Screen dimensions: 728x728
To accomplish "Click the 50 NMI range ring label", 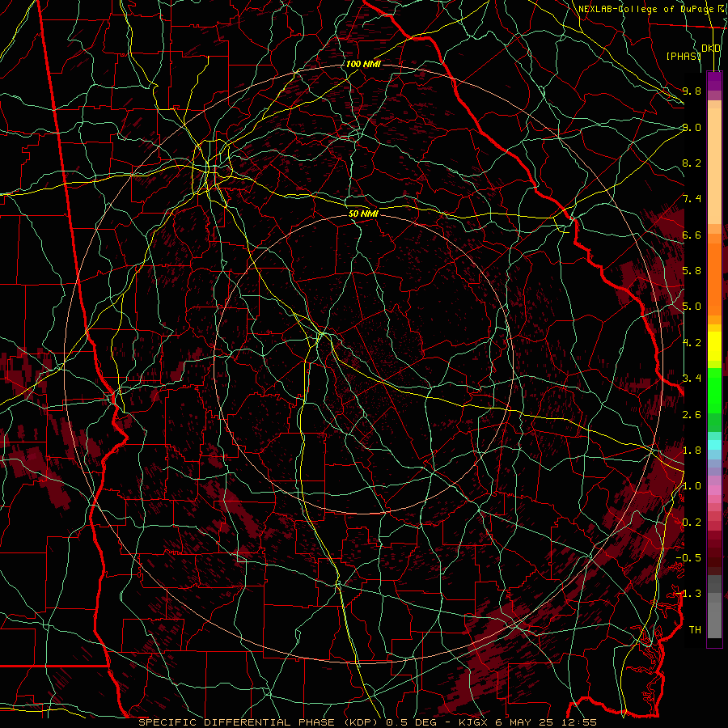I will pyautogui.click(x=363, y=214).
